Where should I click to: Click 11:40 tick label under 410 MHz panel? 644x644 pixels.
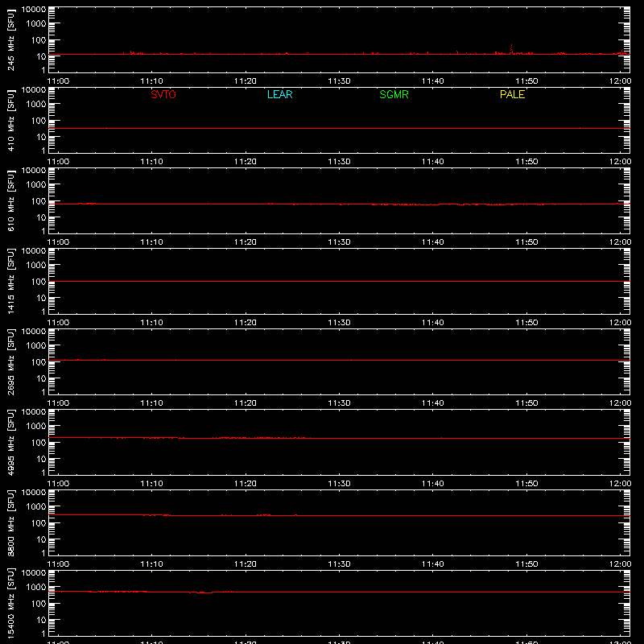click(433, 162)
